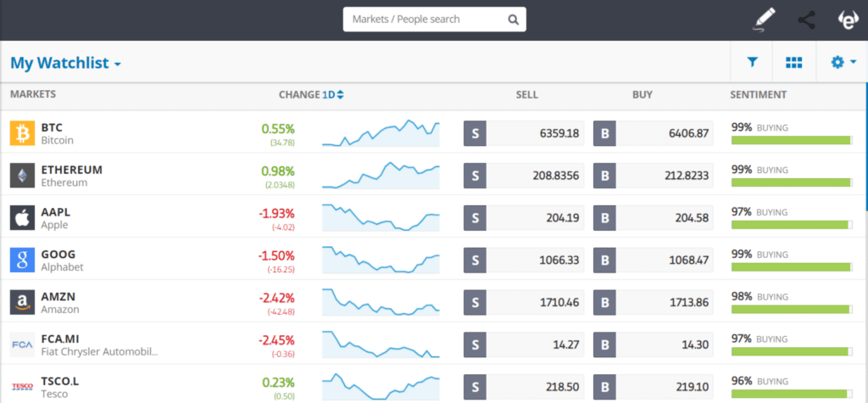Buy FCA.MI at 14.30

[x=654, y=344]
